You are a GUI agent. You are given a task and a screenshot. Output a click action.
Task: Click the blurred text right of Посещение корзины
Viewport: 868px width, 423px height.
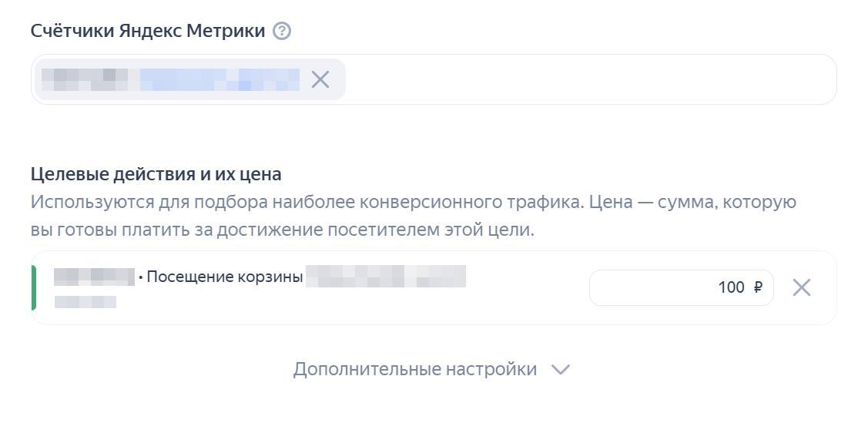pos(385,277)
